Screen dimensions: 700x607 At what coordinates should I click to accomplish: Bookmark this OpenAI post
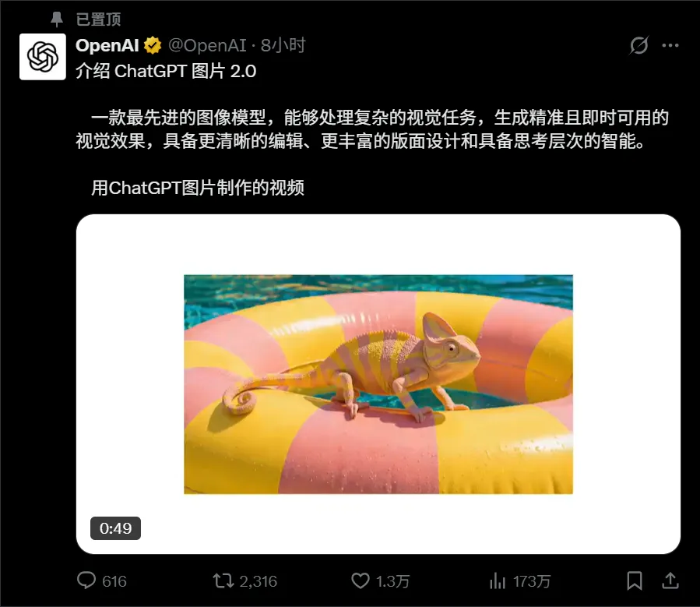coord(635,581)
